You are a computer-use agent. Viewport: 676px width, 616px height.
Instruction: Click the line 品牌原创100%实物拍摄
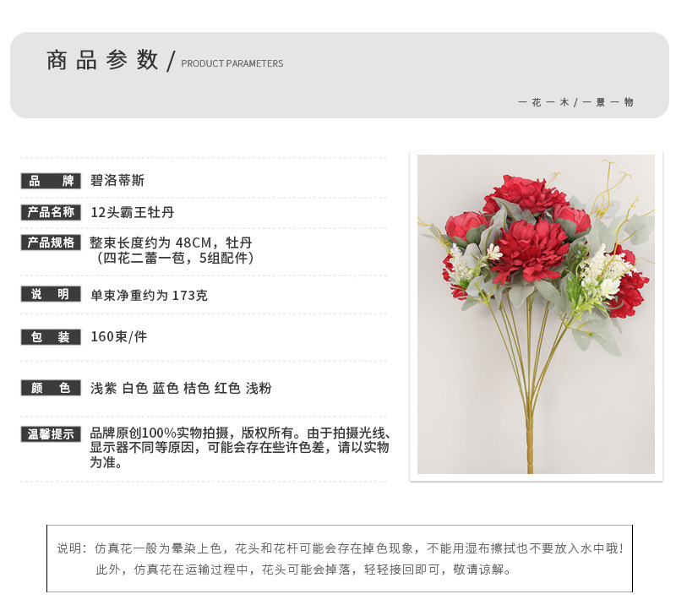point(241,433)
